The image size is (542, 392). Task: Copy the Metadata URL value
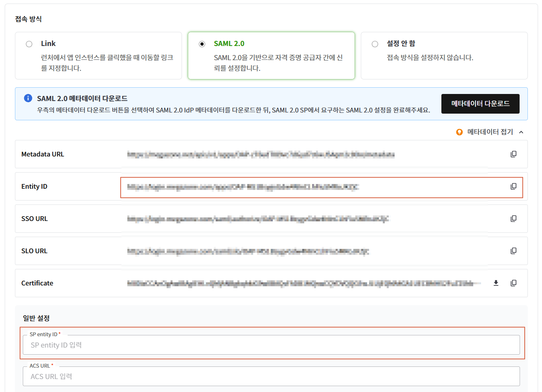pyautogui.click(x=513, y=154)
